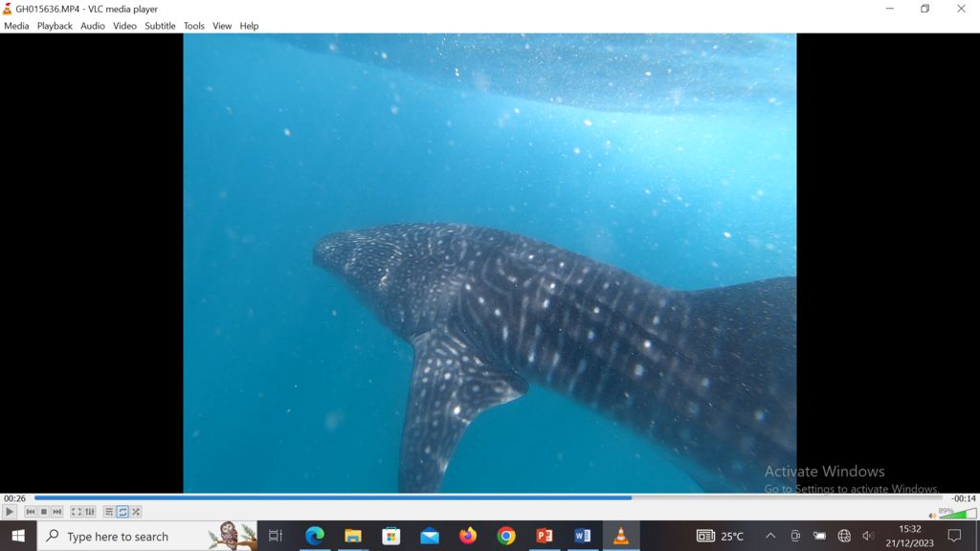The width and height of the screenshot is (980, 551).
Task: Adjust the VLC volume slider
Action: point(957,515)
